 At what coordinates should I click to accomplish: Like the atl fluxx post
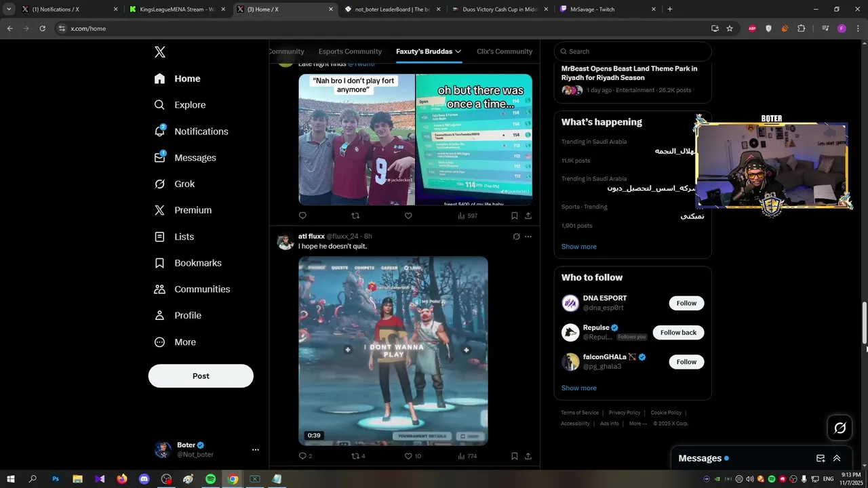[x=412, y=456]
